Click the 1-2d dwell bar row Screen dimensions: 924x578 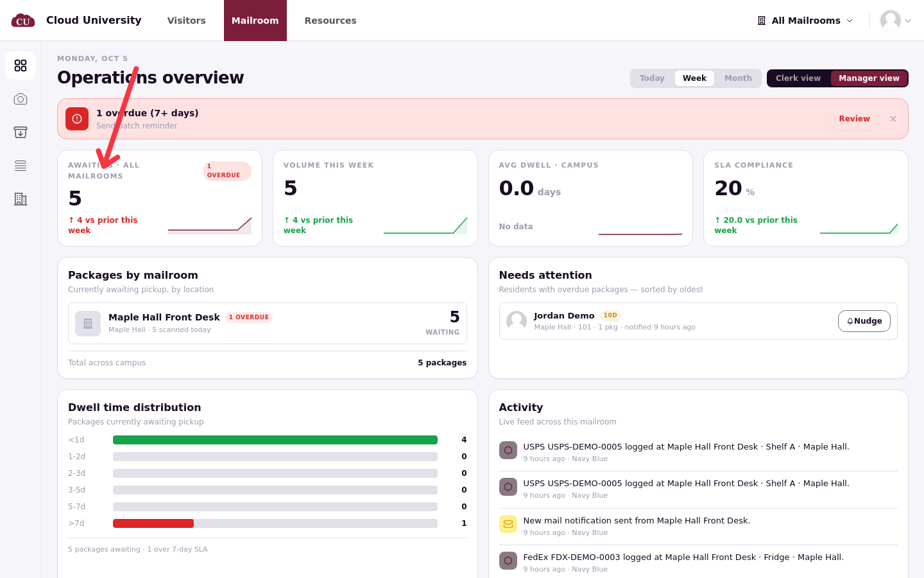click(x=268, y=457)
